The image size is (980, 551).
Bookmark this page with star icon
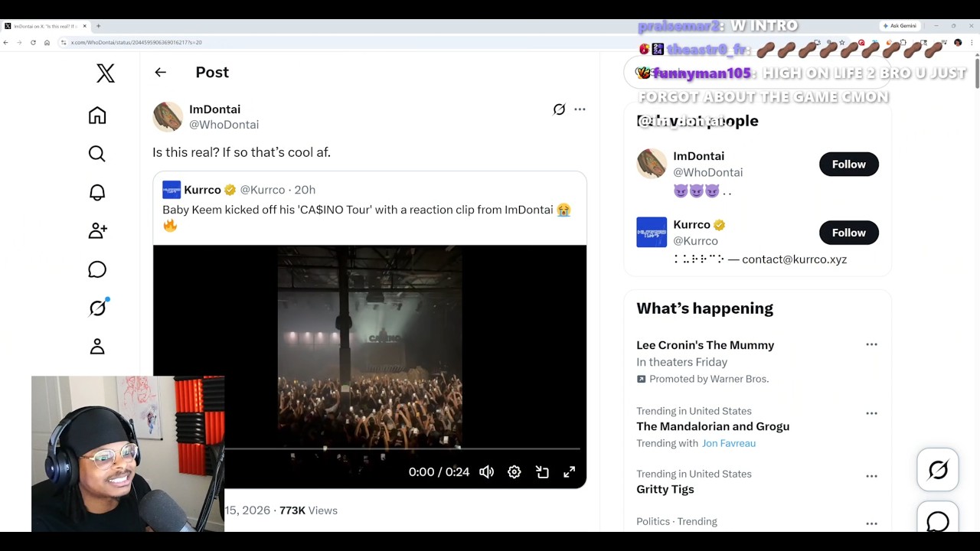click(x=841, y=43)
